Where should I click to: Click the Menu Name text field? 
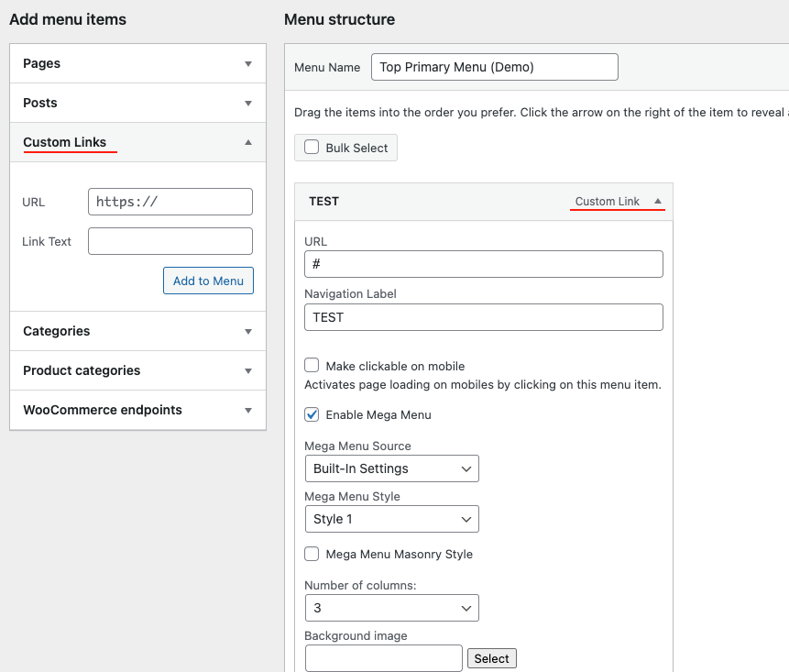495,67
